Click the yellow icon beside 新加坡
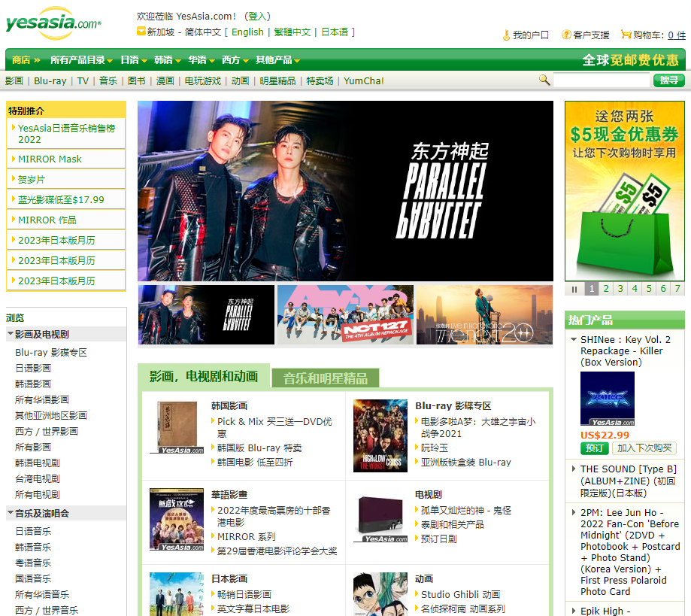This screenshot has height=616, width=691. click(141, 32)
